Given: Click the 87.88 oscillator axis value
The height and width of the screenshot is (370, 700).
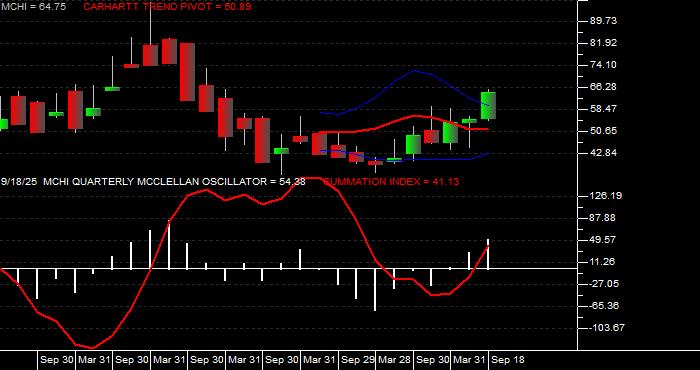Looking at the screenshot, I should (603, 218).
